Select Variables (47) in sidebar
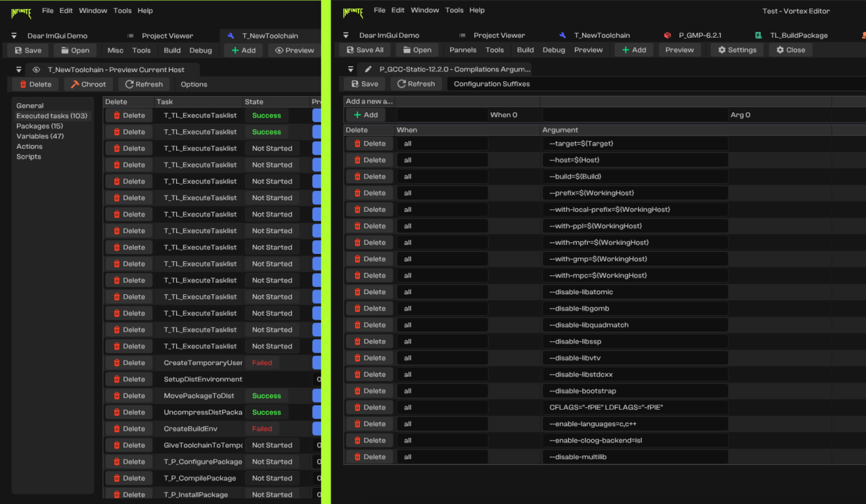The width and height of the screenshot is (866, 504). tap(40, 136)
